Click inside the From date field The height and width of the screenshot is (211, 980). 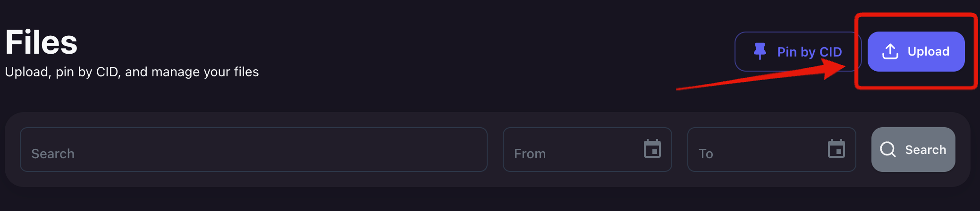coord(587,149)
